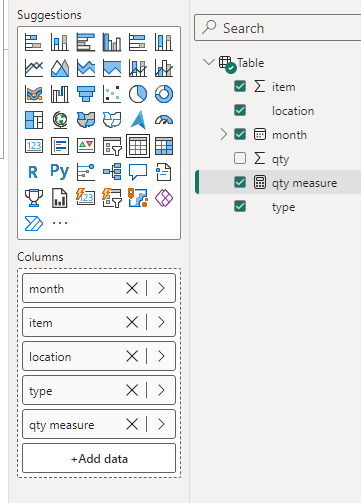Select the decomposition tree visual
The width and height of the screenshot is (361, 503).
coord(112,172)
